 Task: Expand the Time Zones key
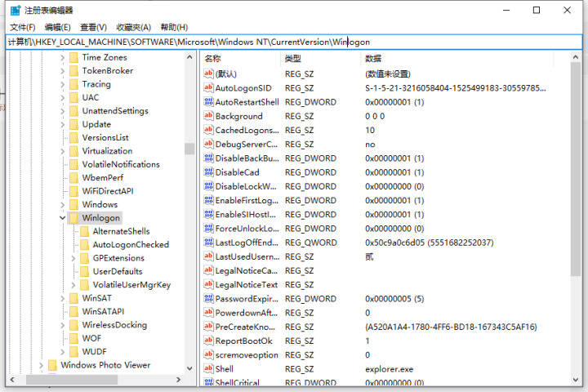62,58
